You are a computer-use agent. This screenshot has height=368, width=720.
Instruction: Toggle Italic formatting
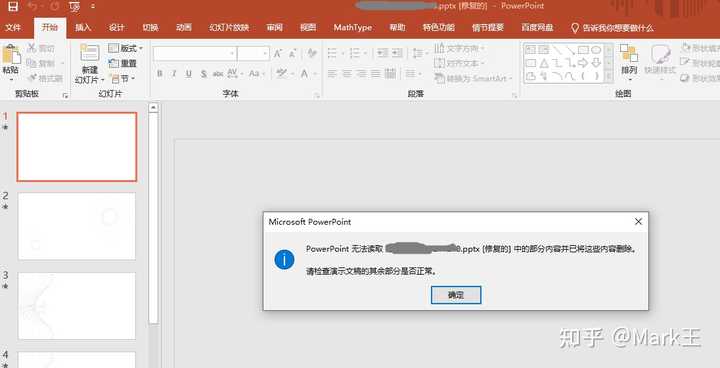pyautogui.click(x=174, y=74)
